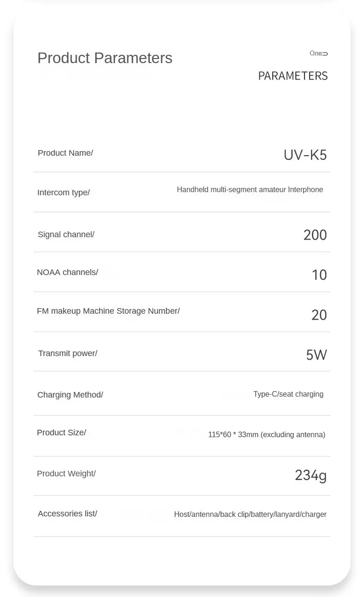The image size is (364, 597).
Task: Select the '10' NOAA channels value
Action: tap(319, 275)
